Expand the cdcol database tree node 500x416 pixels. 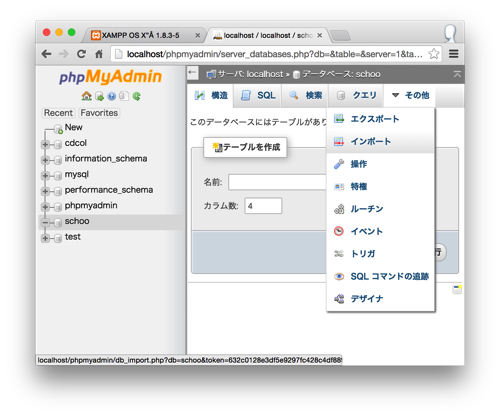click(45, 144)
